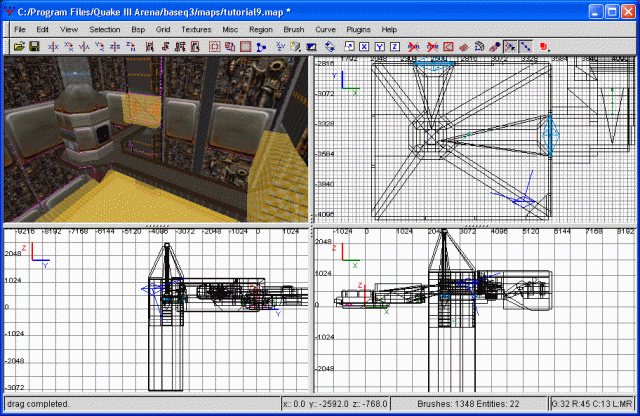640x416 pixels.
Task: Click the Select Partial Tall icon
Action: (180, 47)
